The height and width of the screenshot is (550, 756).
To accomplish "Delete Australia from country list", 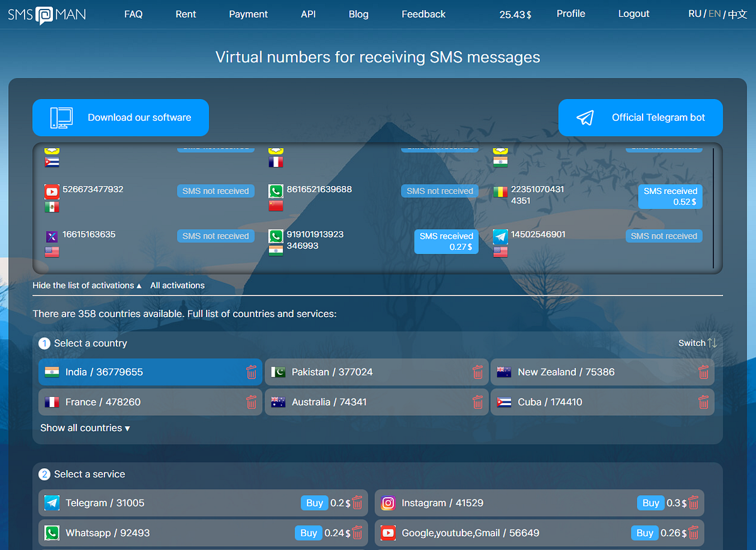I will (x=478, y=402).
